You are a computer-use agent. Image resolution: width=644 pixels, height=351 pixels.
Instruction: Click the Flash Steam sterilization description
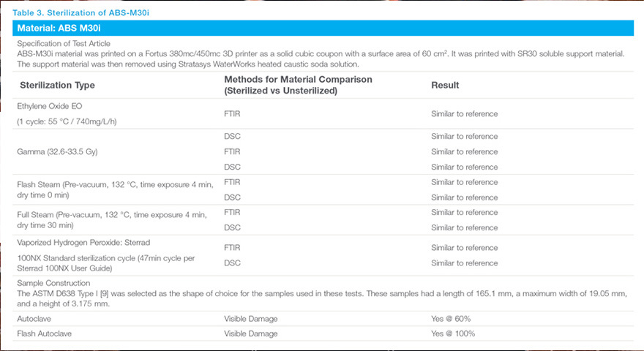pyautogui.click(x=111, y=189)
